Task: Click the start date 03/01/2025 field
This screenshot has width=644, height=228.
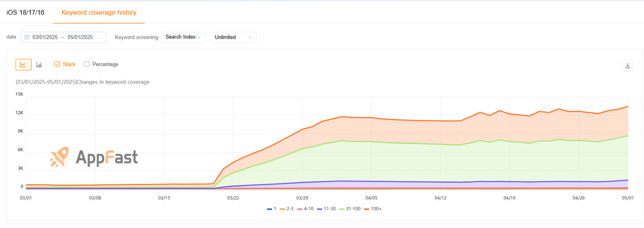Action: 45,37
